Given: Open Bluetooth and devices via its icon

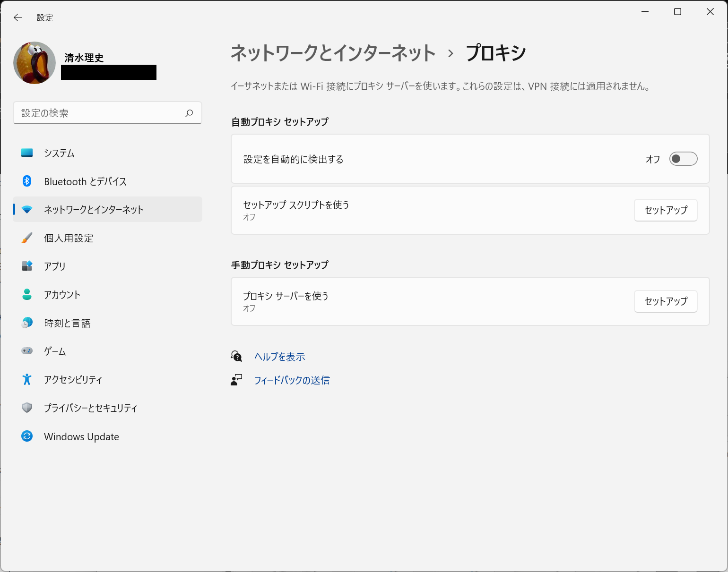Looking at the screenshot, I should [27, 181].
